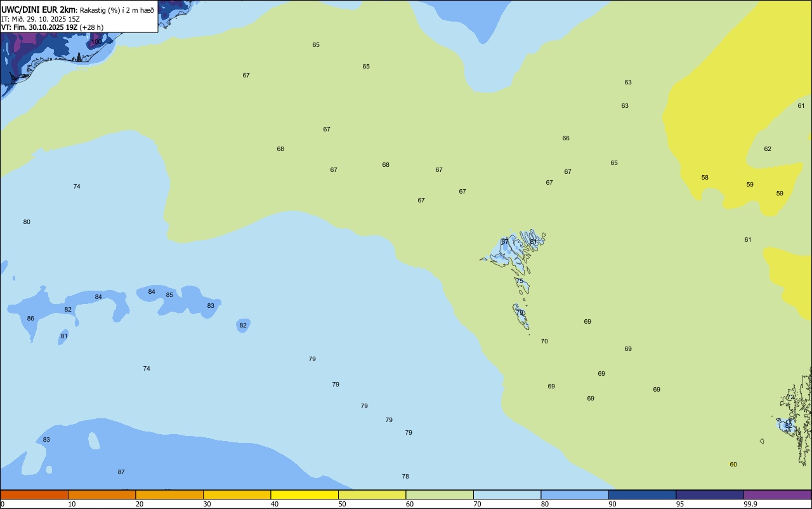Select the 20–30 legend color band
The height and width of the screenshot is (509, 812).
pos(169,494)
